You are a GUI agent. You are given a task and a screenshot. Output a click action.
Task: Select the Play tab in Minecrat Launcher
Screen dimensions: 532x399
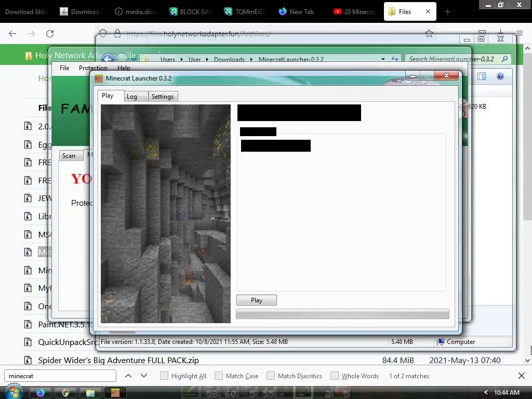(108, 96)
